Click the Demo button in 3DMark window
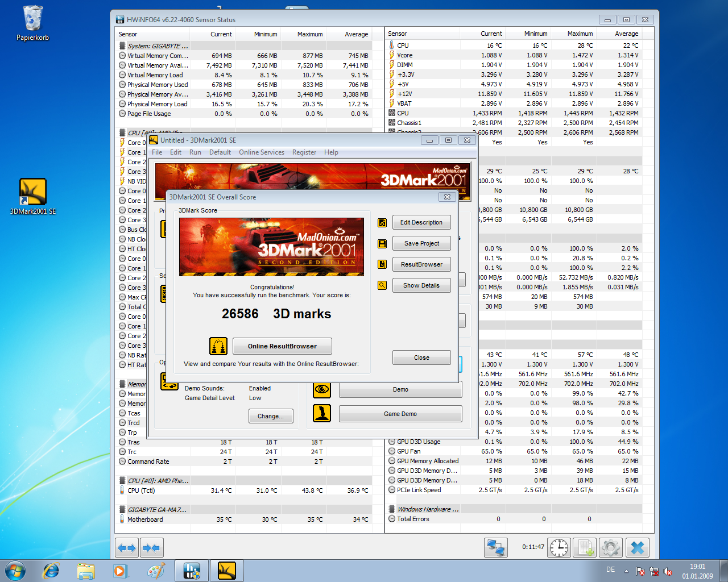 (x=400, y=389)
